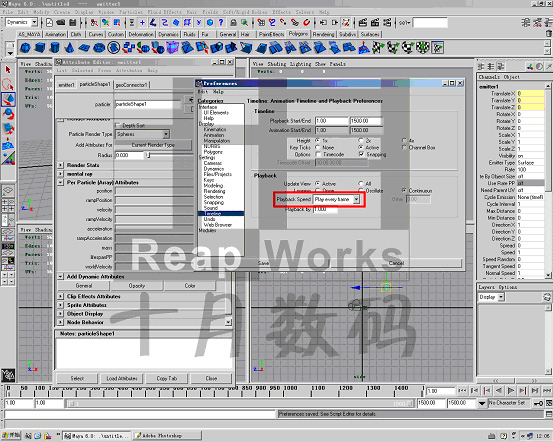Create a polygon cube from the shelf
Viewport: 553px width, 442px height.
pos(40,48)
